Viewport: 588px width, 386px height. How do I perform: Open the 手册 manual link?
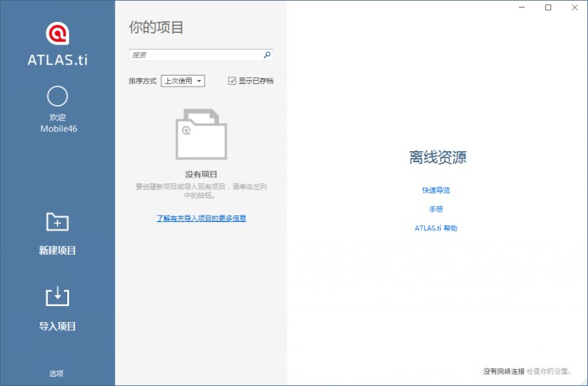[x=436, y=209]
